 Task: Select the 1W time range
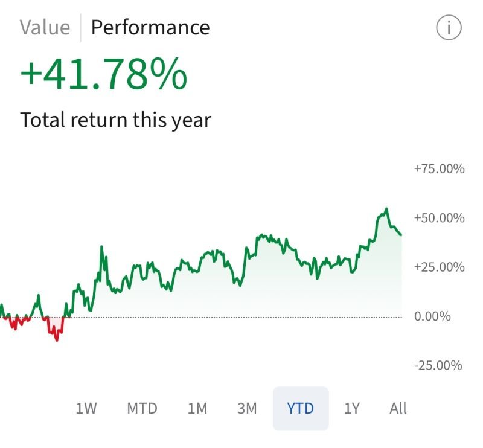point(88,408)
